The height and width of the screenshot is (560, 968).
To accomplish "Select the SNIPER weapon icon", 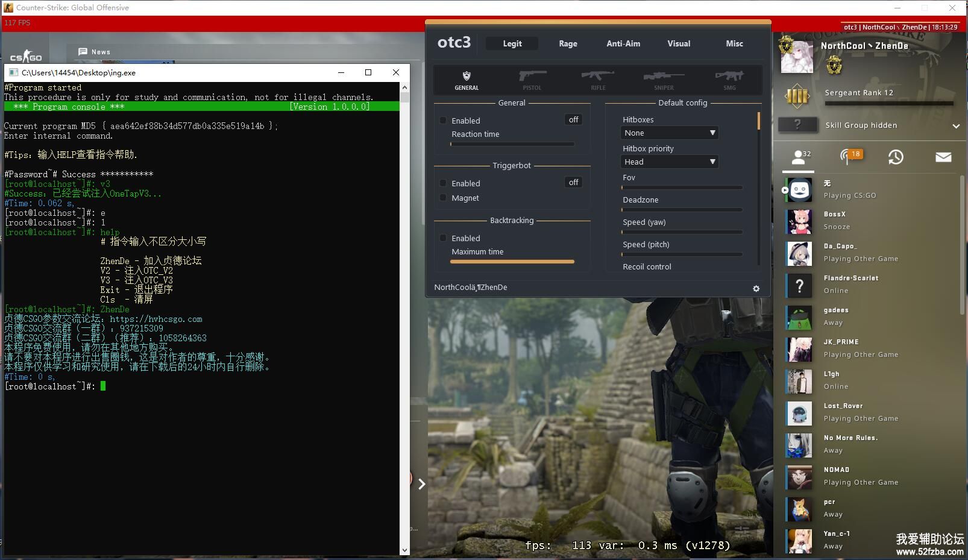I will 664,80.
